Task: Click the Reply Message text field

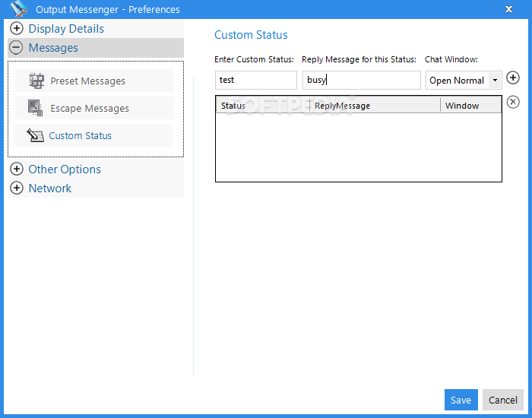Action: (361, 80)
